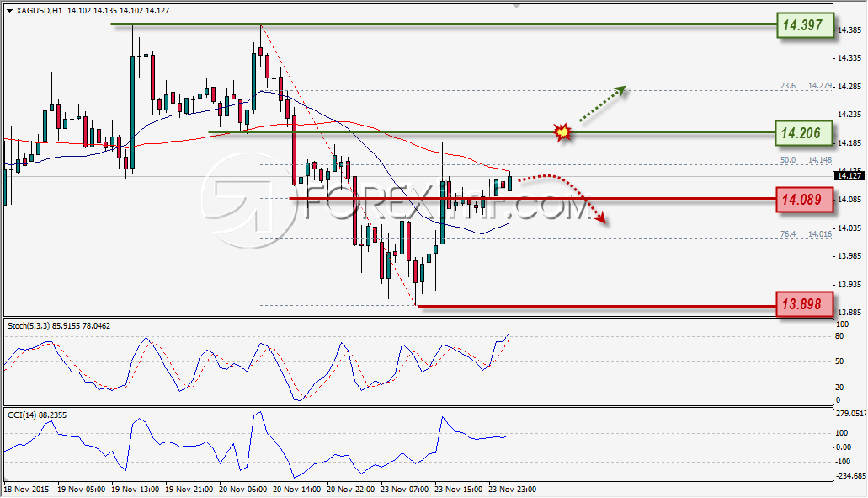Click the chart shift triangle marker at top
868x498 pixels.
516,6
